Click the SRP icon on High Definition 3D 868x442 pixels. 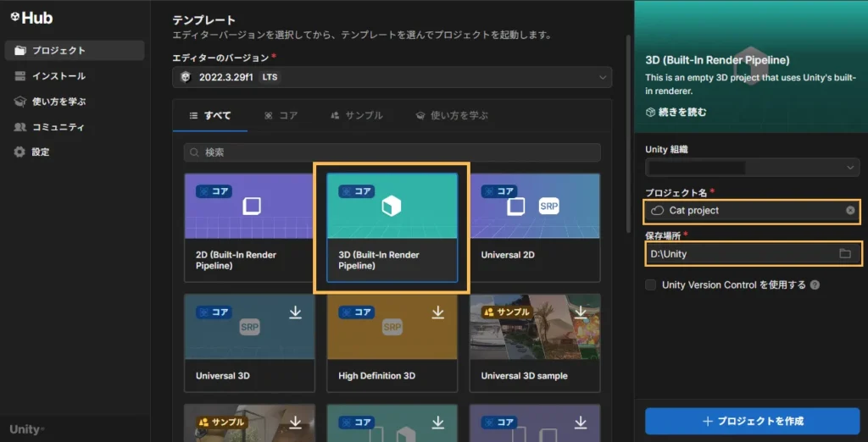coord(392,328)
